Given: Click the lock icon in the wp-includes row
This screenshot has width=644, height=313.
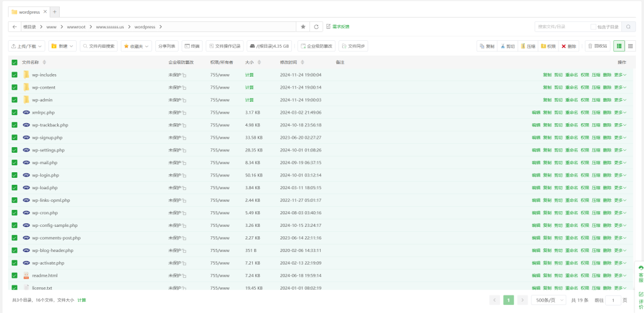Looking at the screenshot, I should point(184,75).
